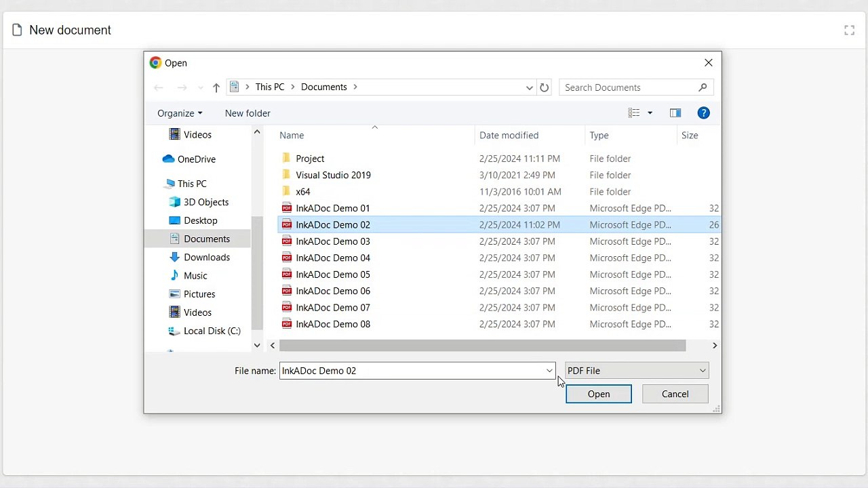Screen dimensions: 868x488
Task: Select InkADoc Demo 01 PDF icon
Action: click(287, 208)
